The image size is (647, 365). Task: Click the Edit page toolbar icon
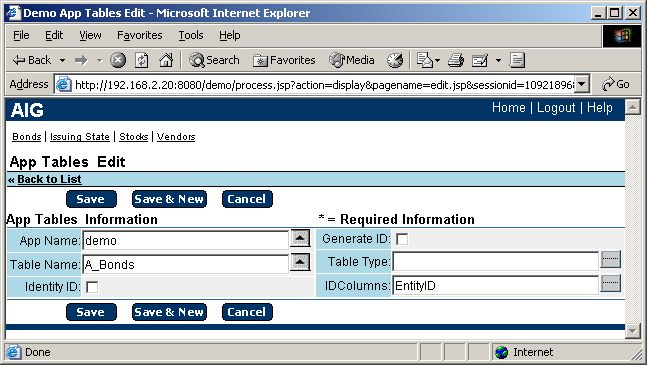point(479,60)
